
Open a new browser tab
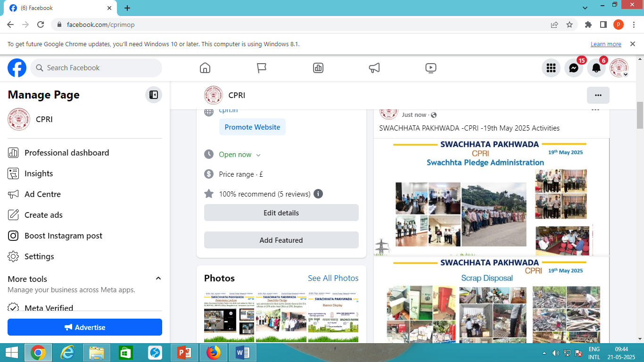[x=127, y=8]
